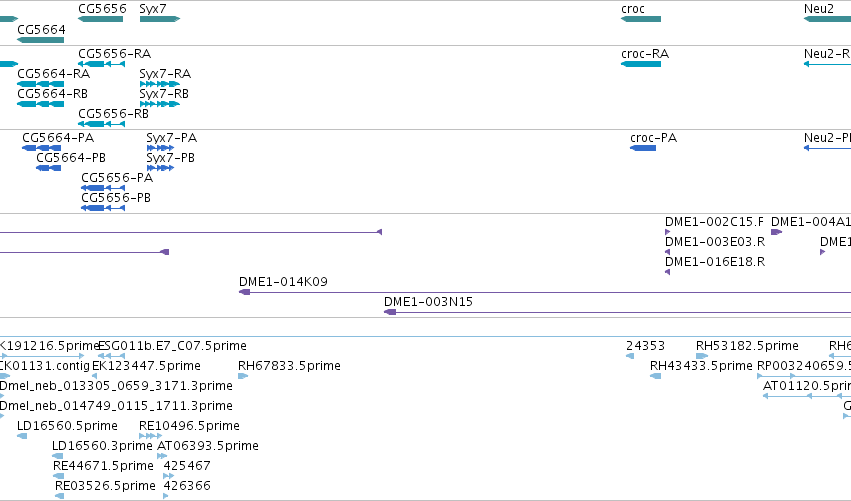Select the CG5664-RB transcript glyph
Screen dimensions: 851x501
(x=41, y=104)
